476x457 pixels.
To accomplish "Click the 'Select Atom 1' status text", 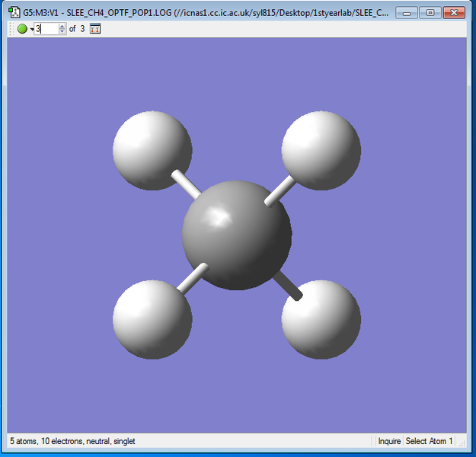I will (429, 441).
